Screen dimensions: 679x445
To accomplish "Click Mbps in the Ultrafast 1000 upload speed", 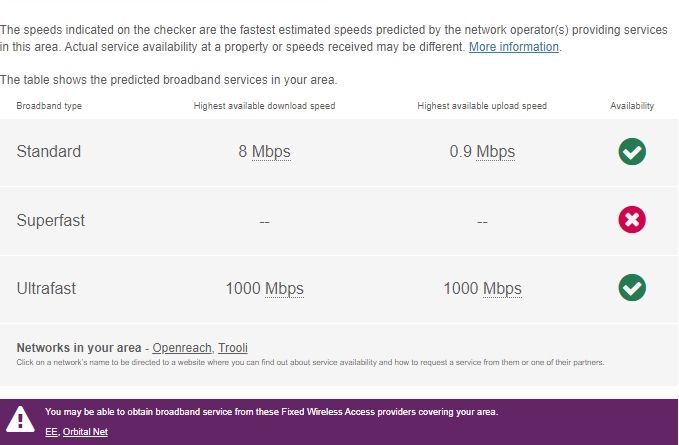I will pos(502,288).
